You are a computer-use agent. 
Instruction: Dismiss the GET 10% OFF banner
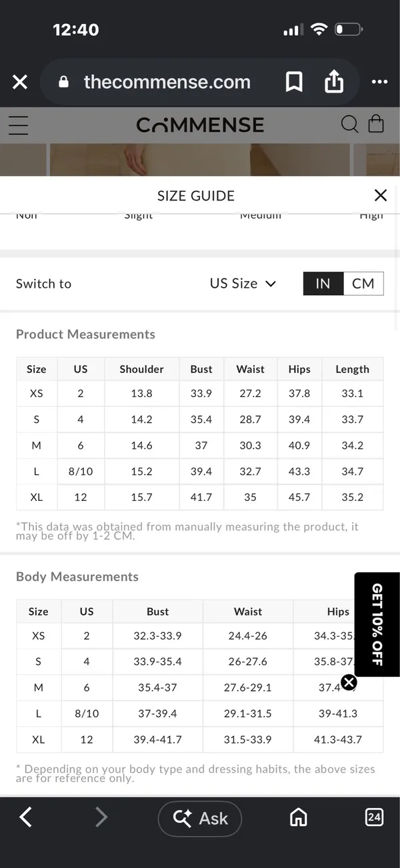(x=349, y=682)
